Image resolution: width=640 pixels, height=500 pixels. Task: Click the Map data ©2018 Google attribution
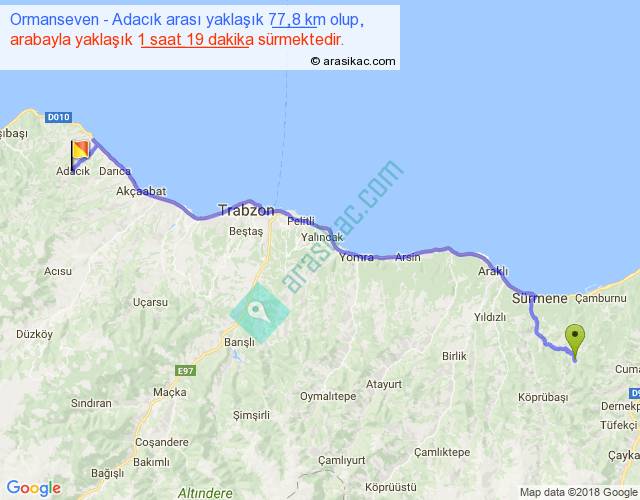pos(577,492)
